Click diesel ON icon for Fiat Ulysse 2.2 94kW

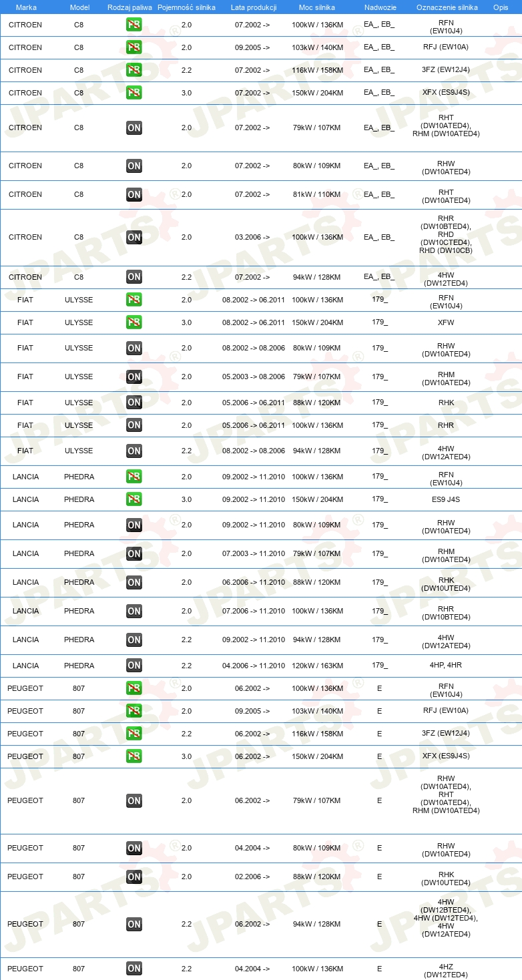(134, 451)
